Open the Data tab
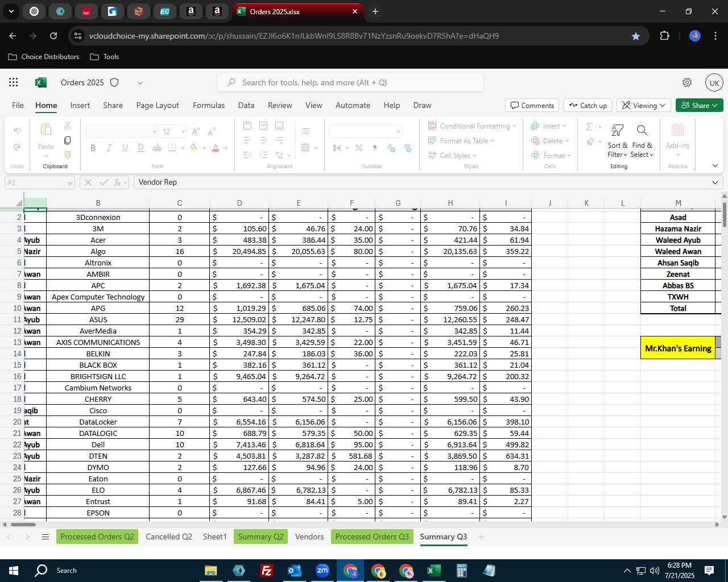Screen dimensions: 728x582 click(x=246, y=105)
